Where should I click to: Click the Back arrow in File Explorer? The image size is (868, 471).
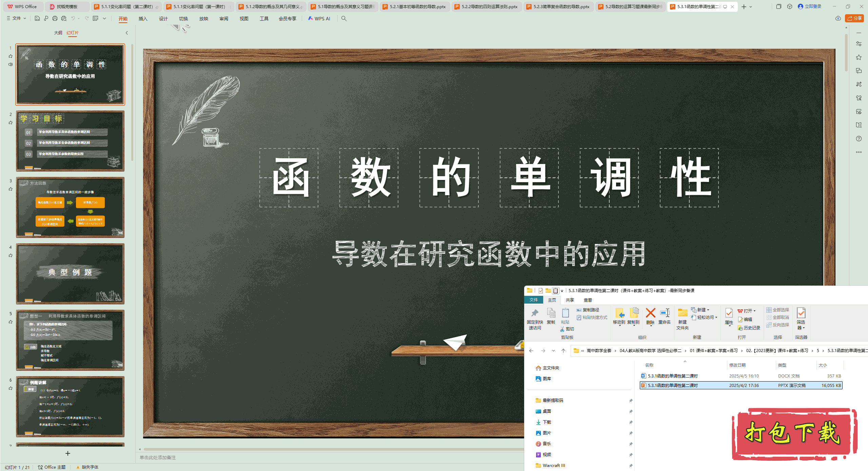tap(531, 351)
